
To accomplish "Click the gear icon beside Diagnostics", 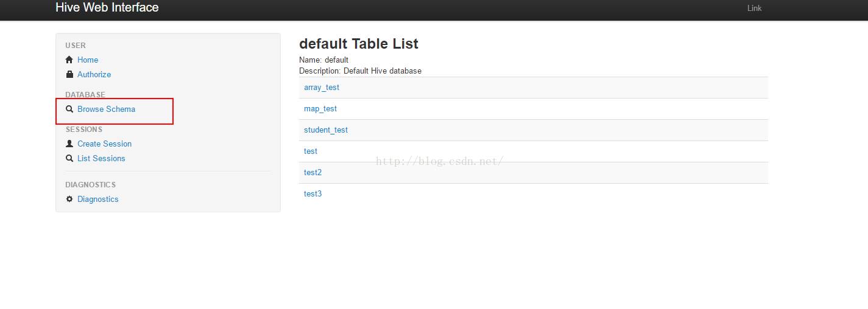I will coord(69,199).
